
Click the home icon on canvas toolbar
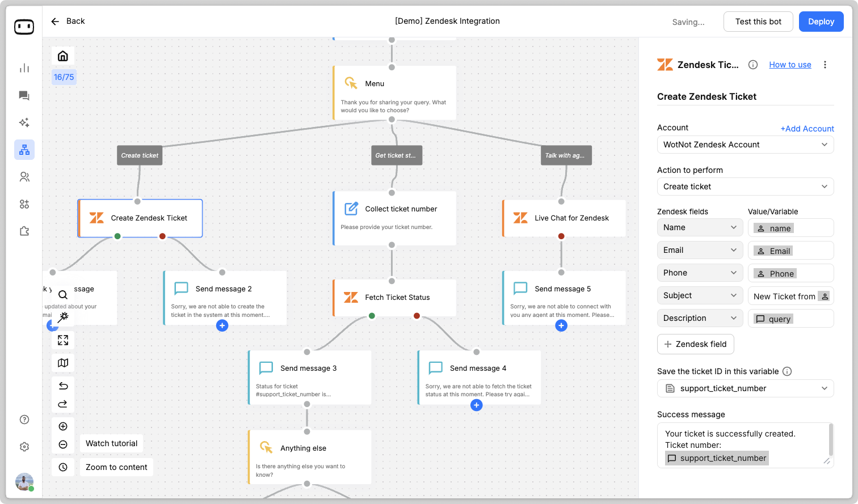[x=63, y=56]
